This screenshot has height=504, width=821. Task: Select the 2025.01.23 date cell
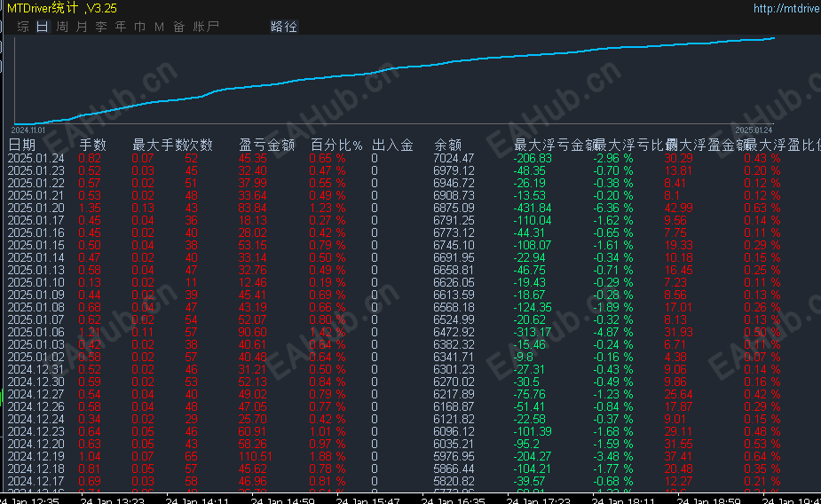click(36, 170)
